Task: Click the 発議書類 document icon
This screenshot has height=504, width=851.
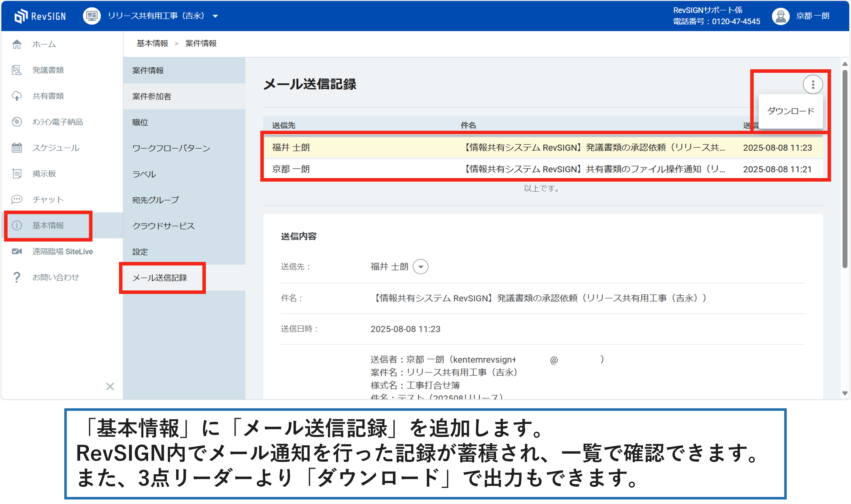Action: click(17, 70)
